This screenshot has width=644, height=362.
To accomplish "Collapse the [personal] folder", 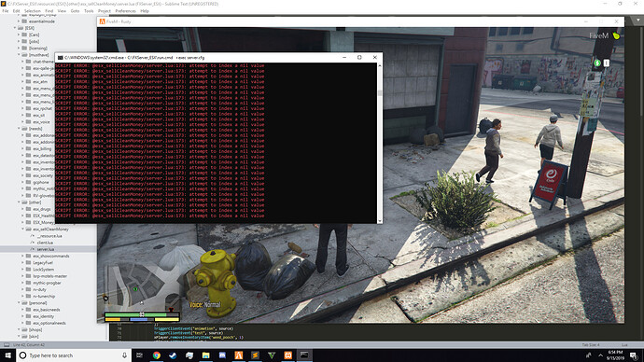I will click(x=19, y=303).
